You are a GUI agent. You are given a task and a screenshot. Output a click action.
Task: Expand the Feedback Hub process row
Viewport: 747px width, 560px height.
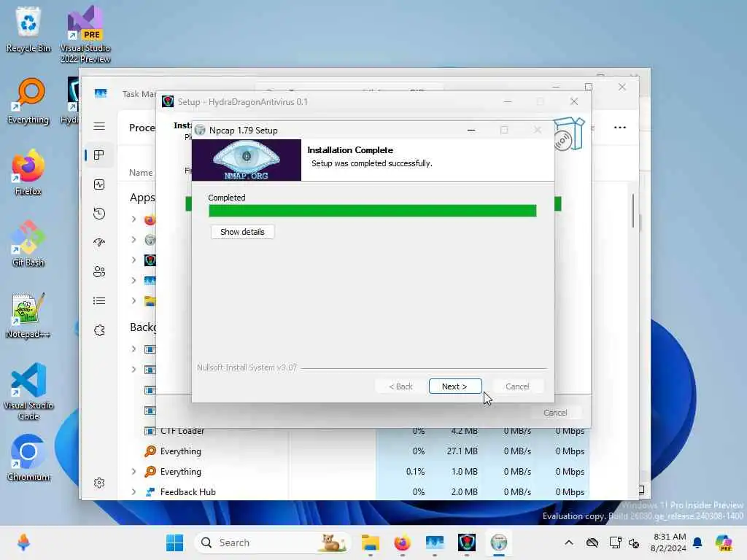(x=134, y=492)
